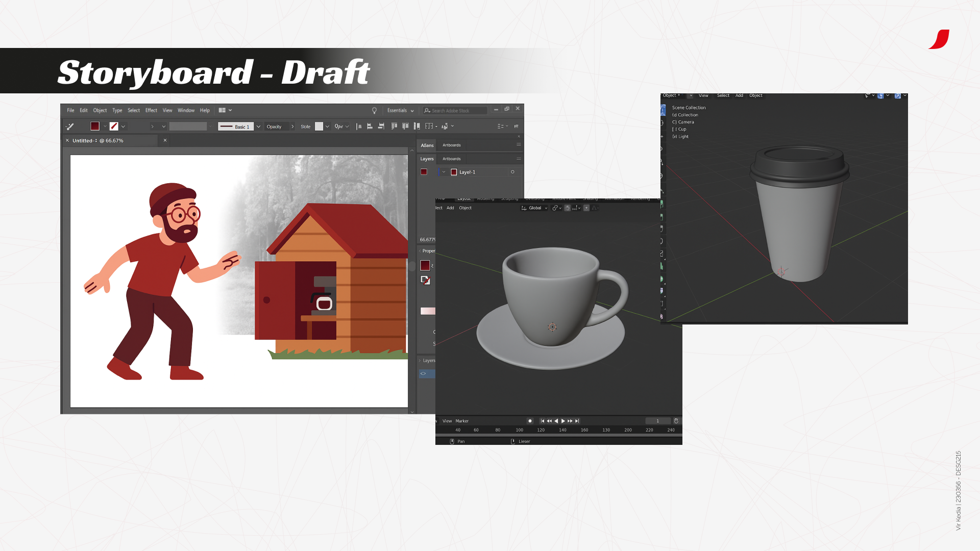Expand the lower Layers section arrow

click(x=420, y=361)
